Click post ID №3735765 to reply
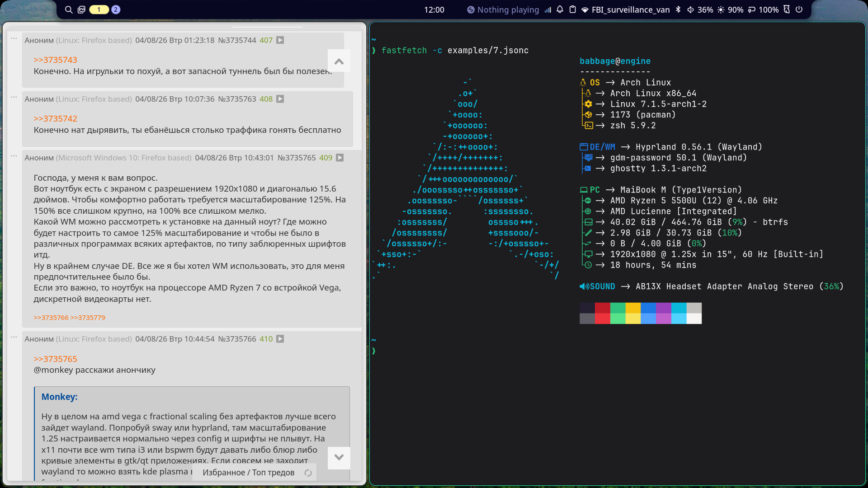Image resolution: width=868 pixels, height=488 pixels. click(x=297, y=158)
